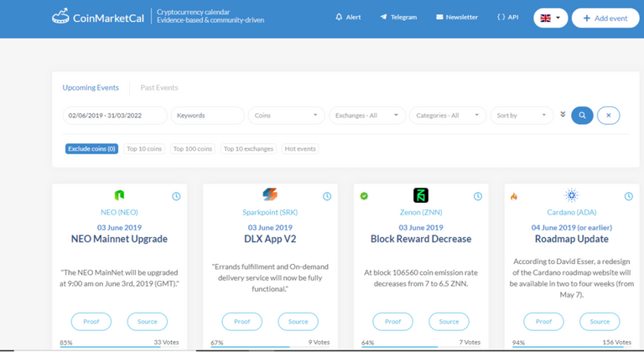Screen dimensions: 644x352
Task: Click the clock icon on NEO card
Action: pos(176,196)
